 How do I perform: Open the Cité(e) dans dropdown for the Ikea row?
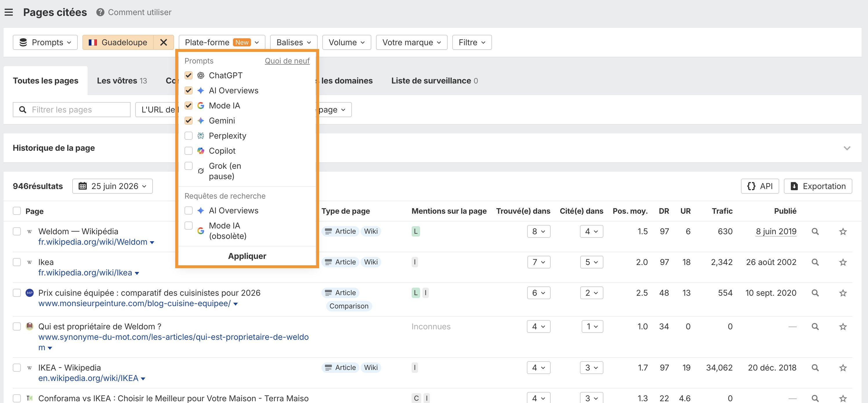[x=592, y=262]
